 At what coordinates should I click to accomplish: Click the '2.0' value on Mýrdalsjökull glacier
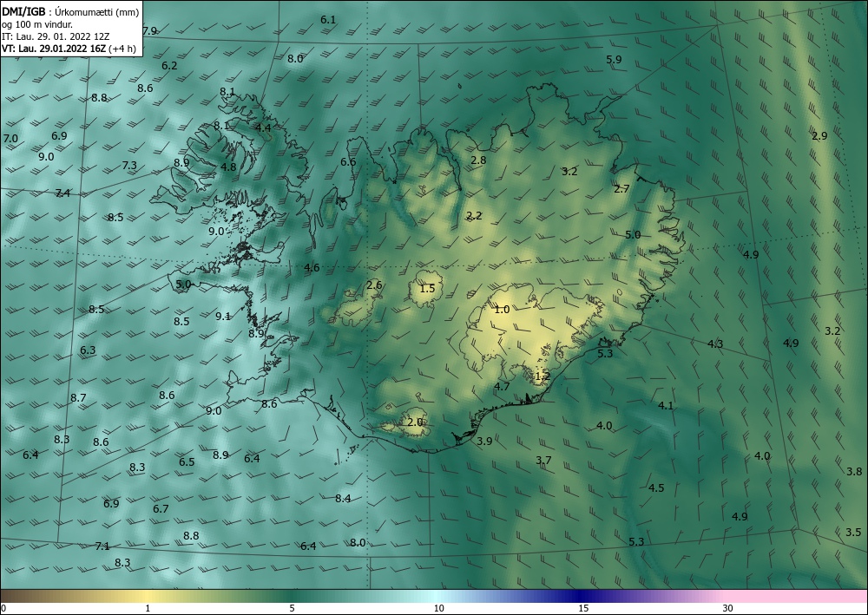(x=415, y=422)
